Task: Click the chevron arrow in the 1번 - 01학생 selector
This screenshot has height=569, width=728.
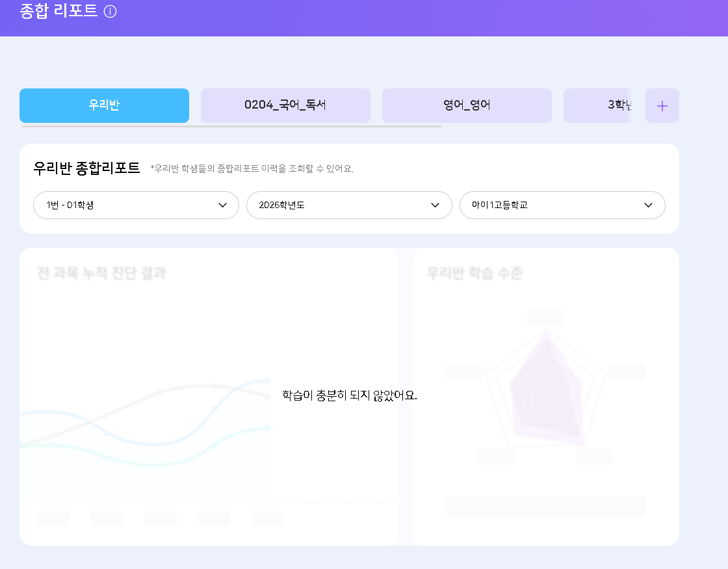Action: 223,205
